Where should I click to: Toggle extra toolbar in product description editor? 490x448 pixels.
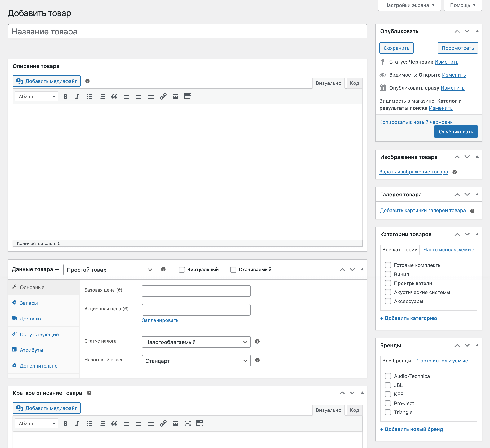(x=187, y=96)
